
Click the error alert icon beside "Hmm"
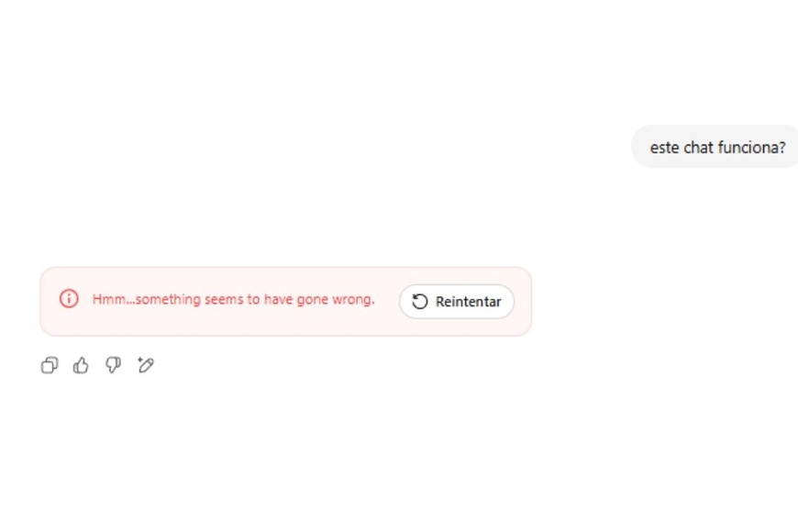pos(69,299)
